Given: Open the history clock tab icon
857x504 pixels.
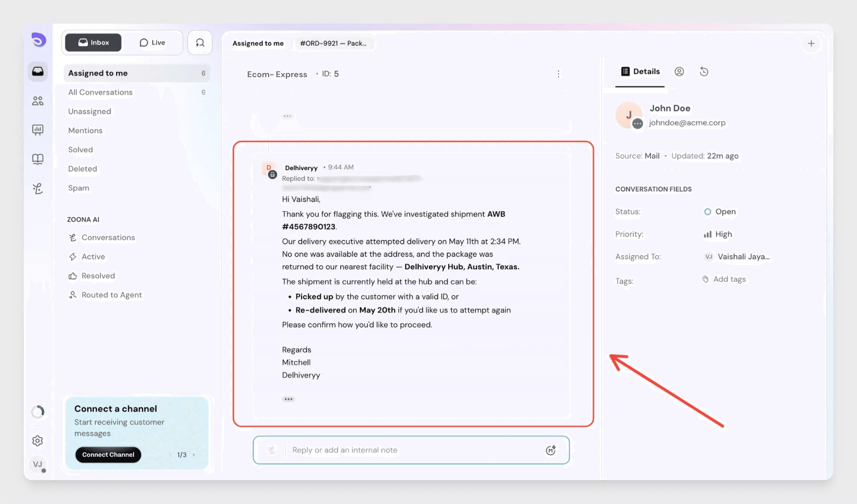Looking at the screenshot, I should pyautogui.click(x=704, y=72).
